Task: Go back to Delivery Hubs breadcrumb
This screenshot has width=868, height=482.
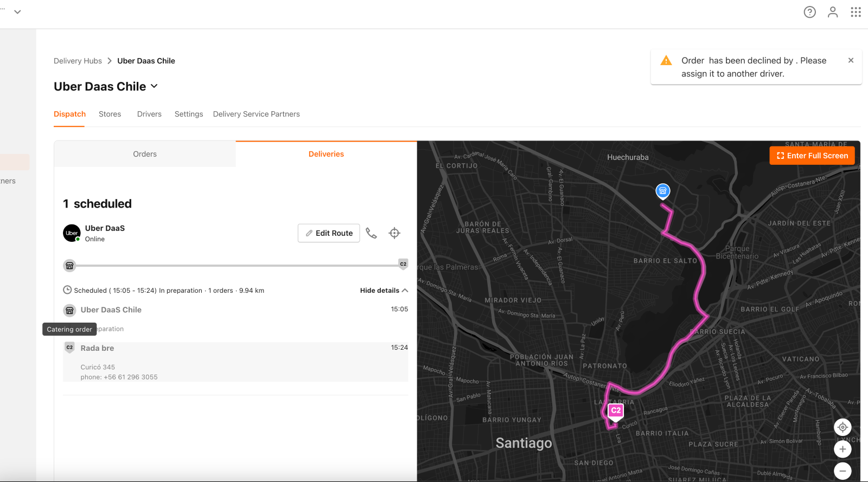Action: coord(78,61)
